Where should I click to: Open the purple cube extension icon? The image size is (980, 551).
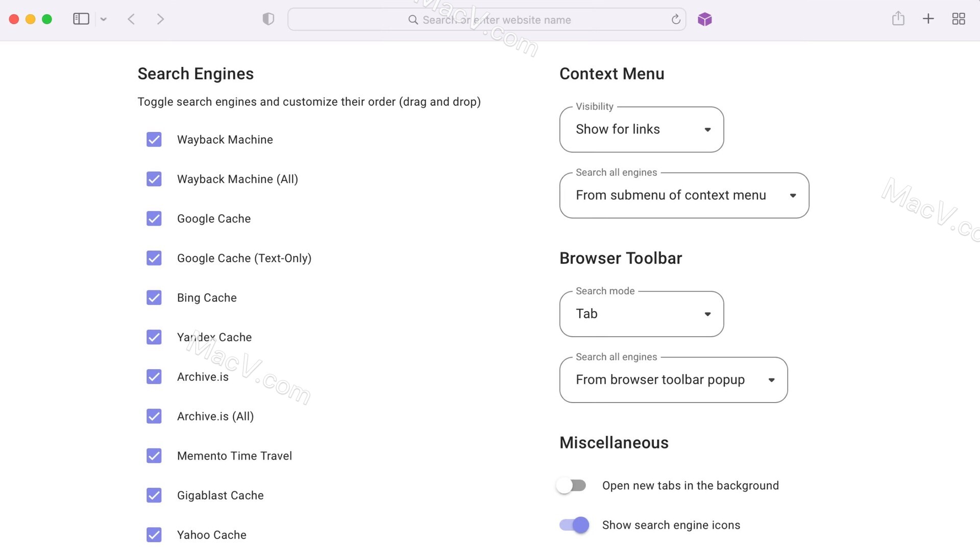[x=705, y=19]
